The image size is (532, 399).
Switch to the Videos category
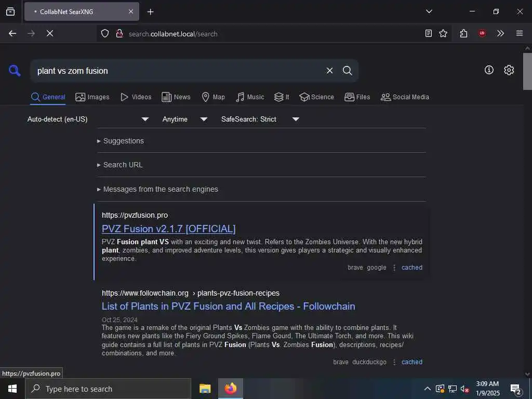136,97
